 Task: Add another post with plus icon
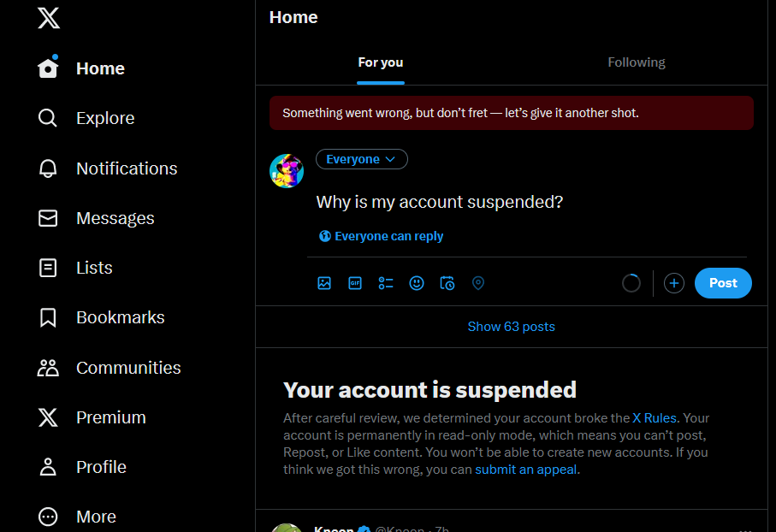click(674, 283)
